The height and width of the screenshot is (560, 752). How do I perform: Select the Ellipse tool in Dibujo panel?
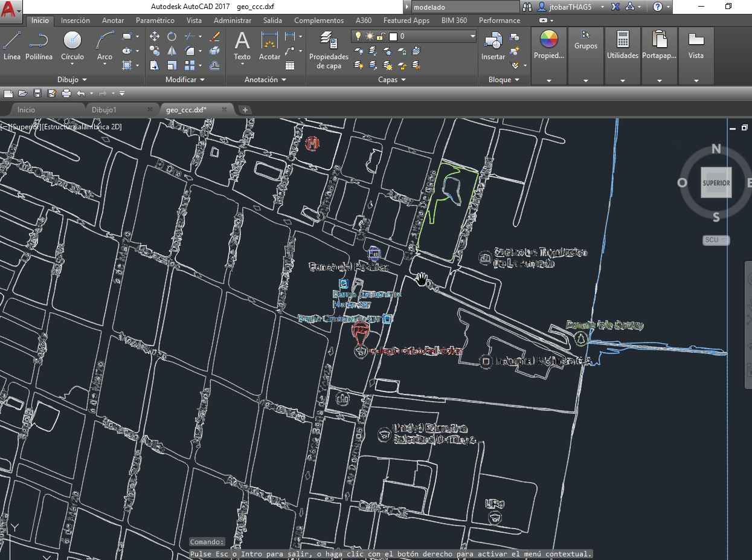click(127, 51)
